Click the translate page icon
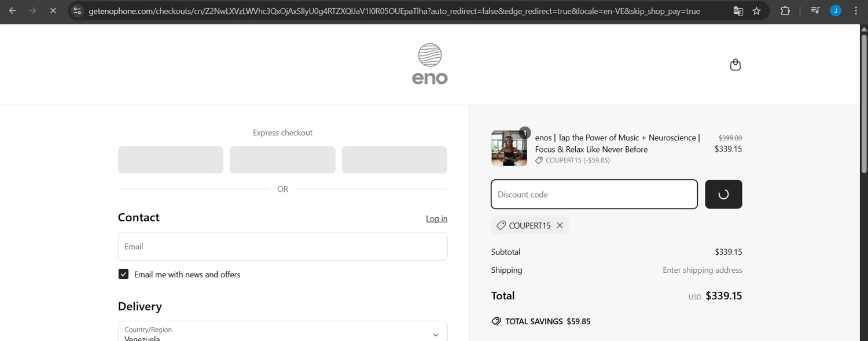Screen dimensions: 868x341 pos(738,11)
